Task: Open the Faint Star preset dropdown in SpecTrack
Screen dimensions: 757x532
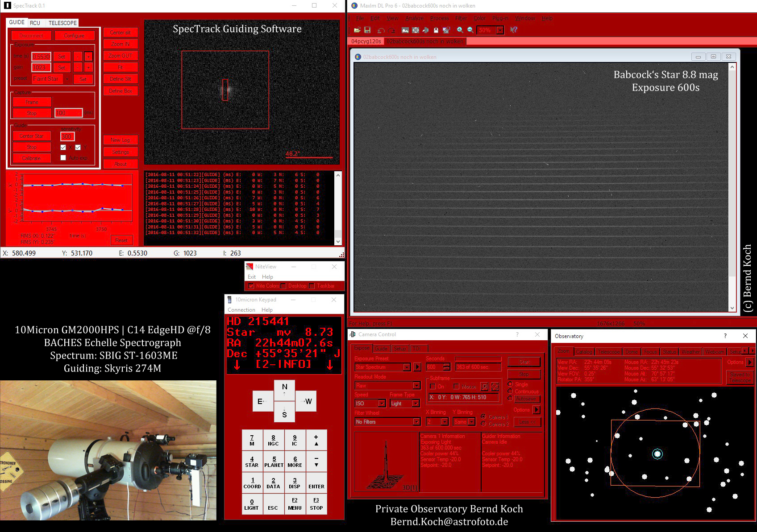Action: (67, 79)
